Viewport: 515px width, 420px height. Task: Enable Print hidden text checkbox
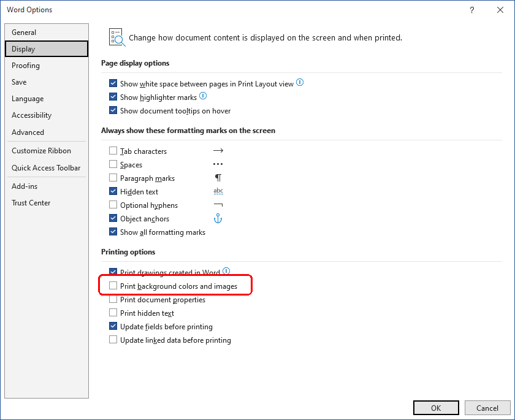[113, 313]
